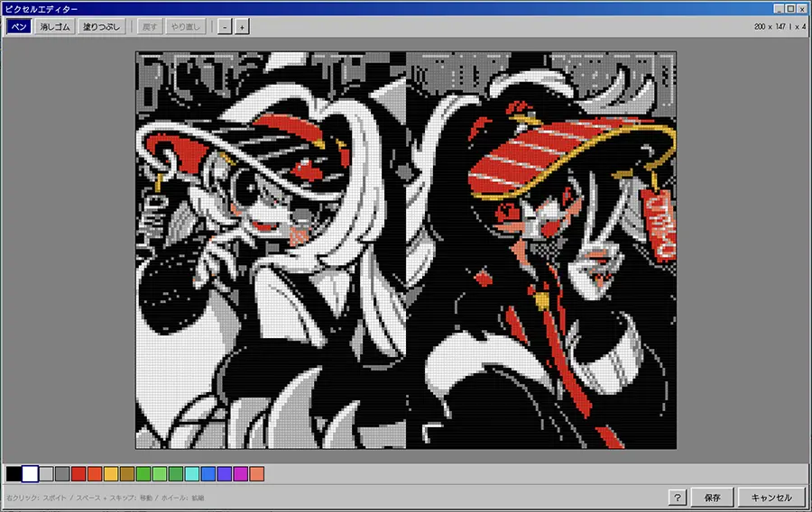The height and width of the screenshot is (512, 812).
Task: Save the artwork with 保存
Action: (x=713, y=498)
